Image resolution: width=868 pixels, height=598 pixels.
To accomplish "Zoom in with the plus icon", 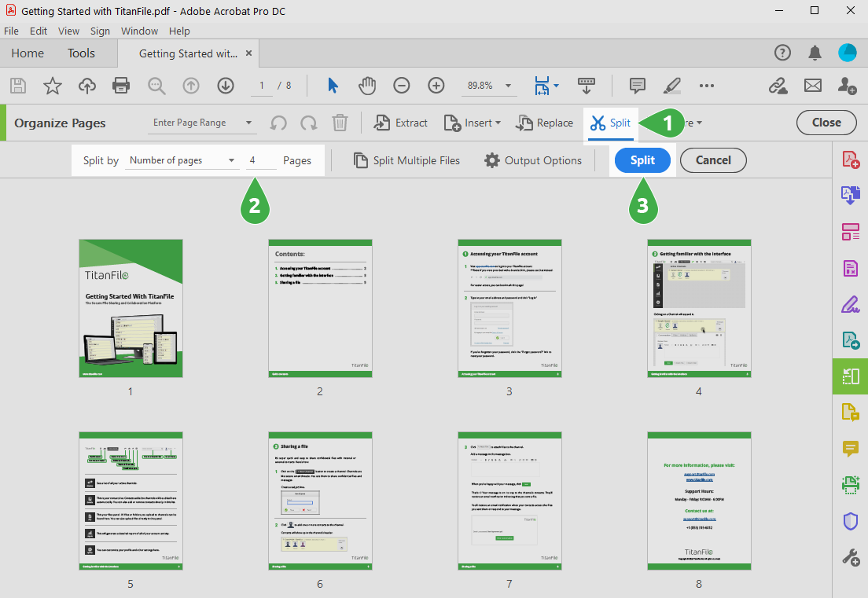I will pos(436,86).
